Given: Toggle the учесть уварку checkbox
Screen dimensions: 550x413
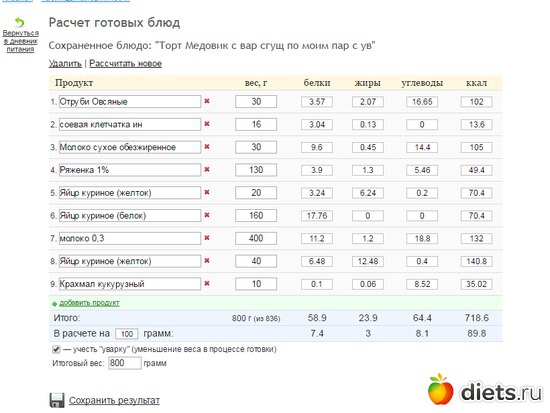Looking at the screenshot, I should (56, 349).
